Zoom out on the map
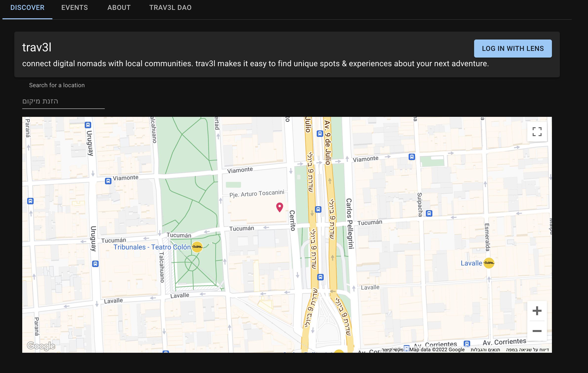The width and height of the screenshot is (588, 373). 537,331
